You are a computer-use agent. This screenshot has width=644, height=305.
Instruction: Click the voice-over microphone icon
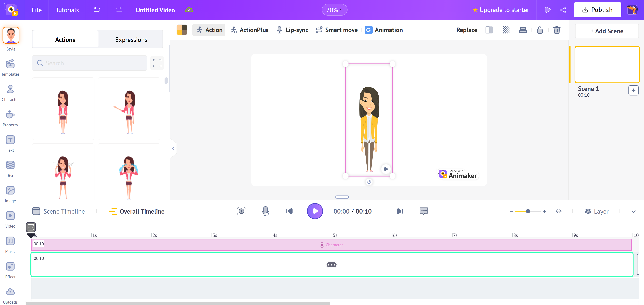(266, 211)
